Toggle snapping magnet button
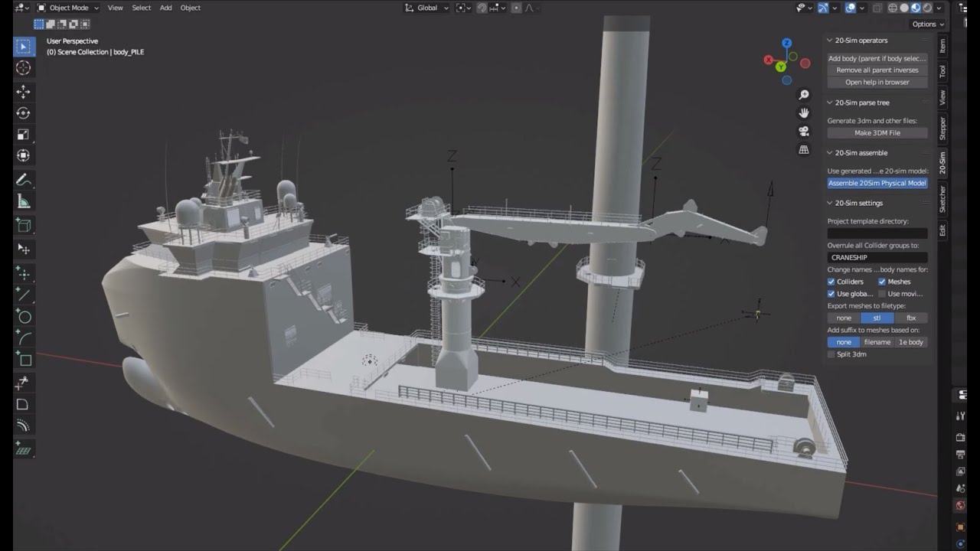This screenshot has height=551, width=980. tap(482, 8)
